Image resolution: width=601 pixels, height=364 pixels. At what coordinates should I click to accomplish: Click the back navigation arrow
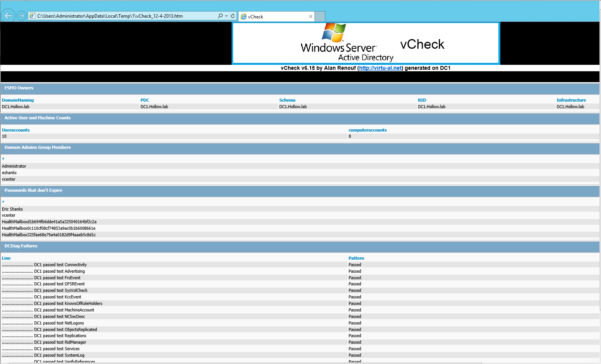pyautogui.click(x=8, y=15)
